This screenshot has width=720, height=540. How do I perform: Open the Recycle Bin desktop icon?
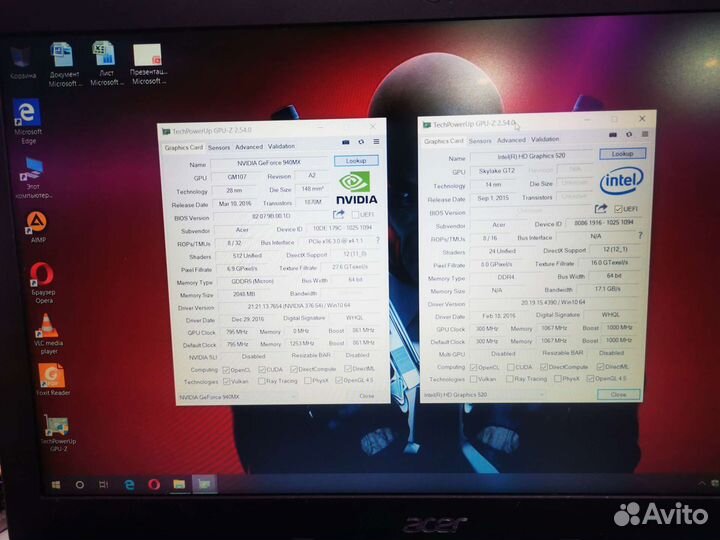[22, 62]
